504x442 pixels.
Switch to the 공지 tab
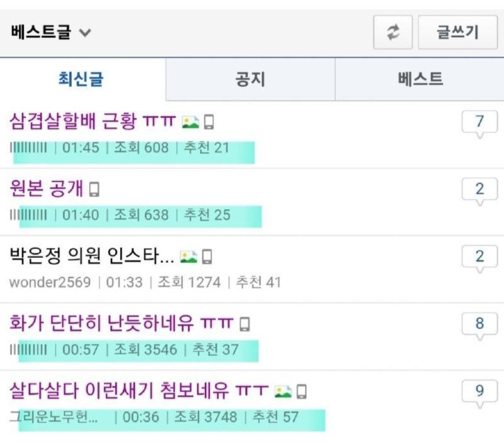point(250,79)
